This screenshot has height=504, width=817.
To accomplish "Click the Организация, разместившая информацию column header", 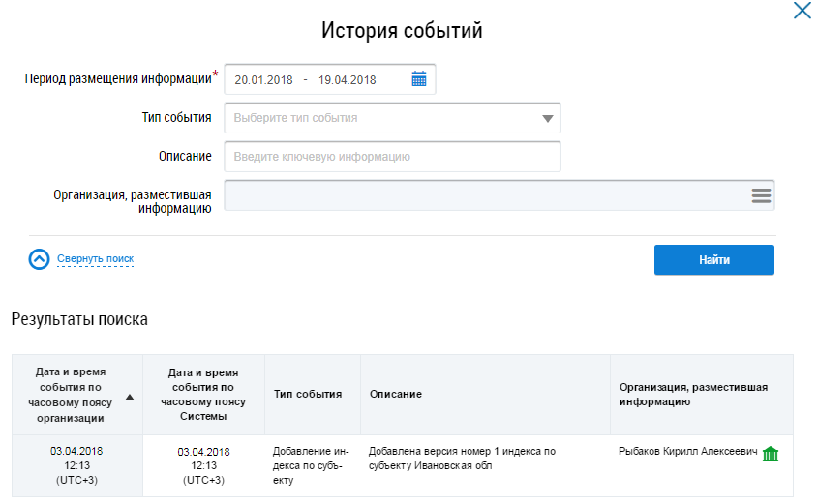I will pos(702,394).
